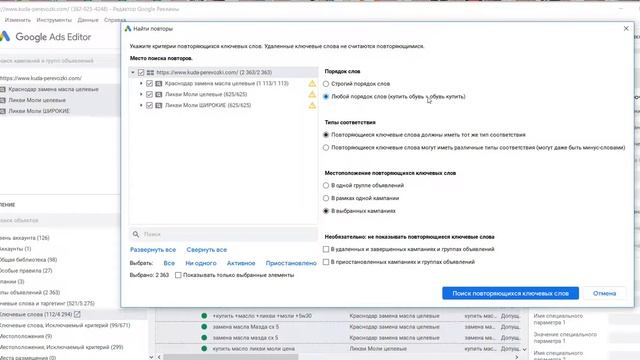Click green status dot for замена масла Мазда сх 5
Image resolution: width=640 pixels, height=360 pixels.
coord(204,327)
